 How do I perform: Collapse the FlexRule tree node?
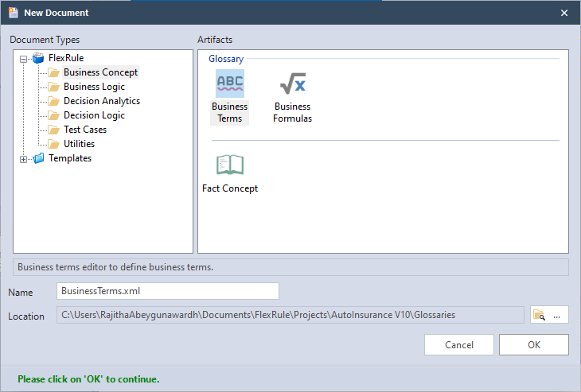tap(23, 59)
